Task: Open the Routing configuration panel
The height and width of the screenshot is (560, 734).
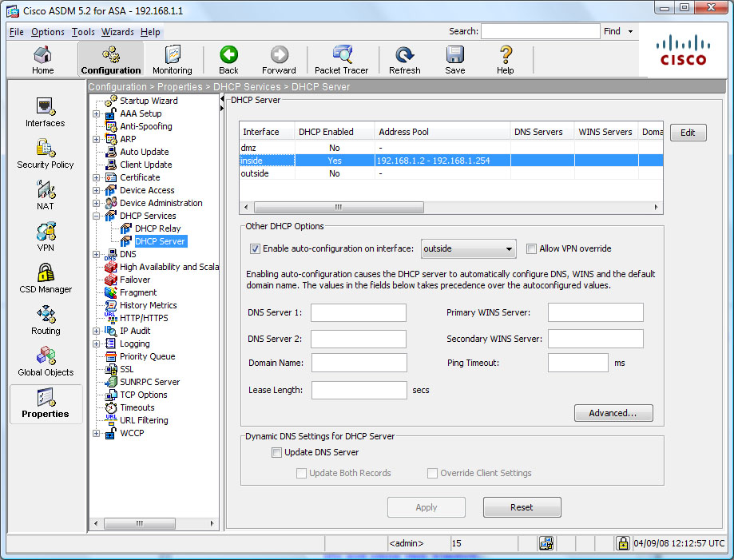Action: pyautogui.click(x=46, y=320)
